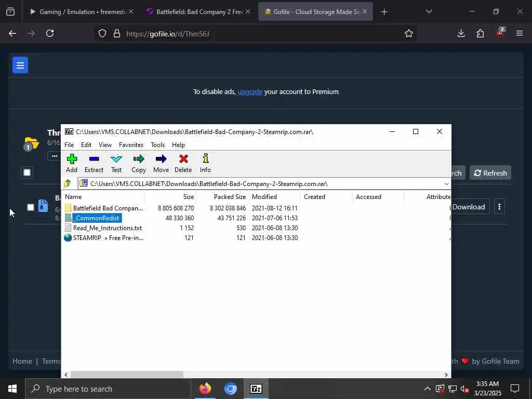Viewport: 532px width, 399px height.
Task: Check the file row checkbox on Gofile
Action: (x=31, y=207)
